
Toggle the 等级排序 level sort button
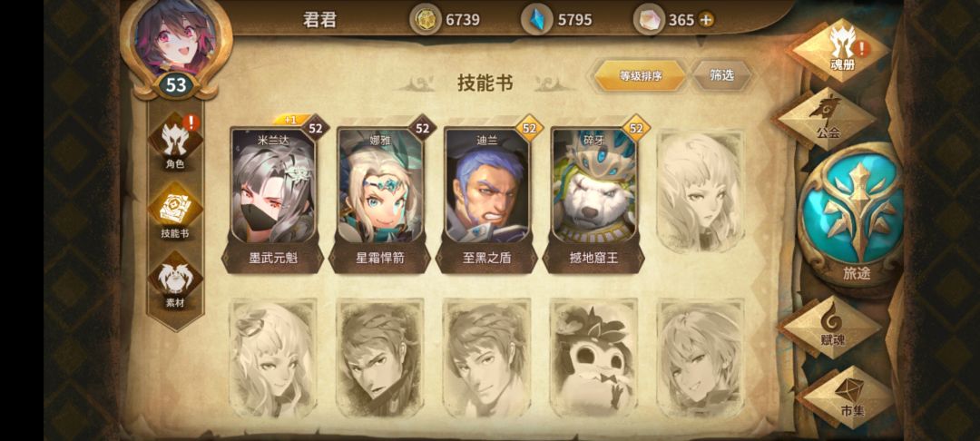click(640, 76)
